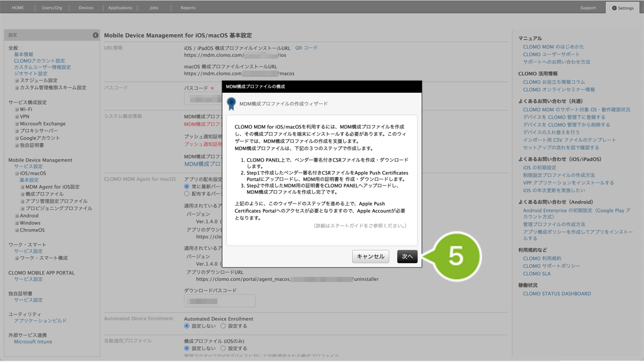644x362 pixels.
Task: Open the Reports tab
Action: (188, 8)
